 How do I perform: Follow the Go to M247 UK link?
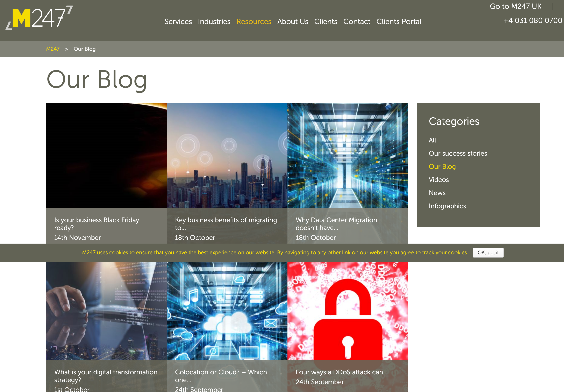[x=515, y=6]
